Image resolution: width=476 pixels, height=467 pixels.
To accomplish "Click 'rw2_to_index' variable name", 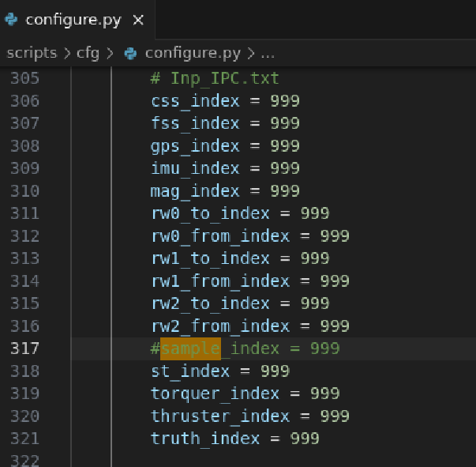I will coord(210,303).
